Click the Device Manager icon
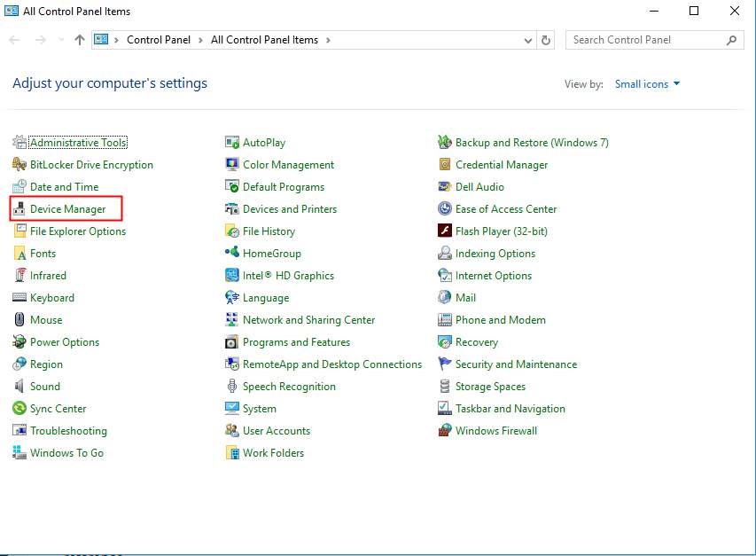The image size is (756, 556). point(19,209)
